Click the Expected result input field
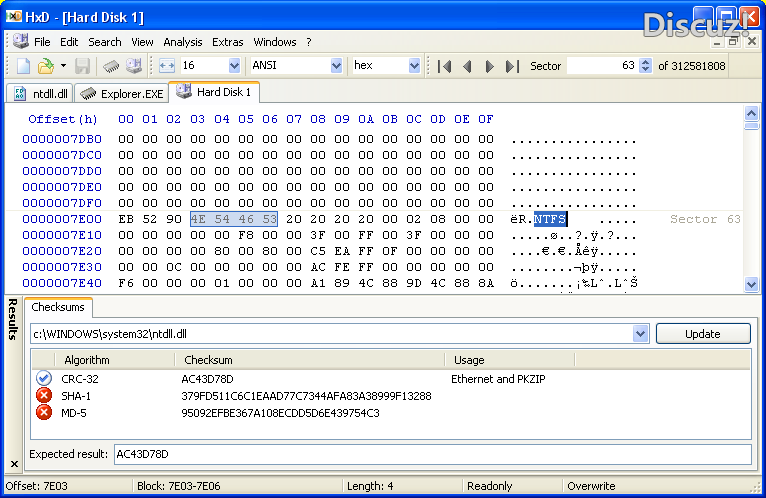The width and height of the screenshot is (766, 498). coord(432,454)
